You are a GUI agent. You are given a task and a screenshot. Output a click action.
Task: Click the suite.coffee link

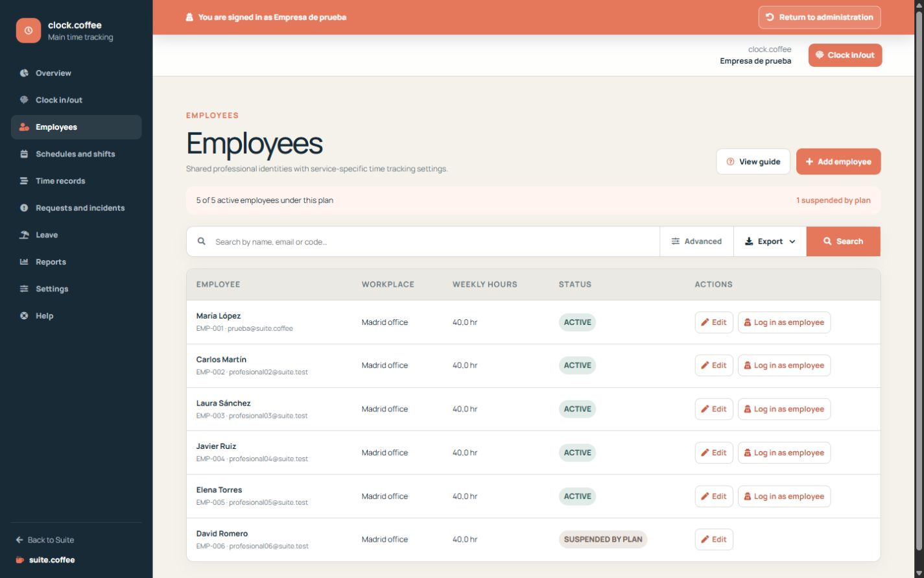45,560
